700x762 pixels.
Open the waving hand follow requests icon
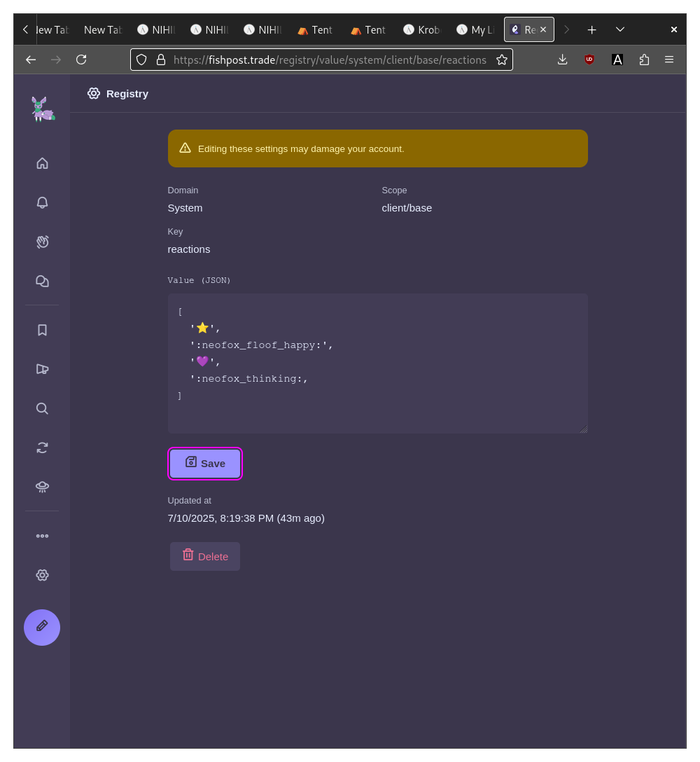[42, 242]
